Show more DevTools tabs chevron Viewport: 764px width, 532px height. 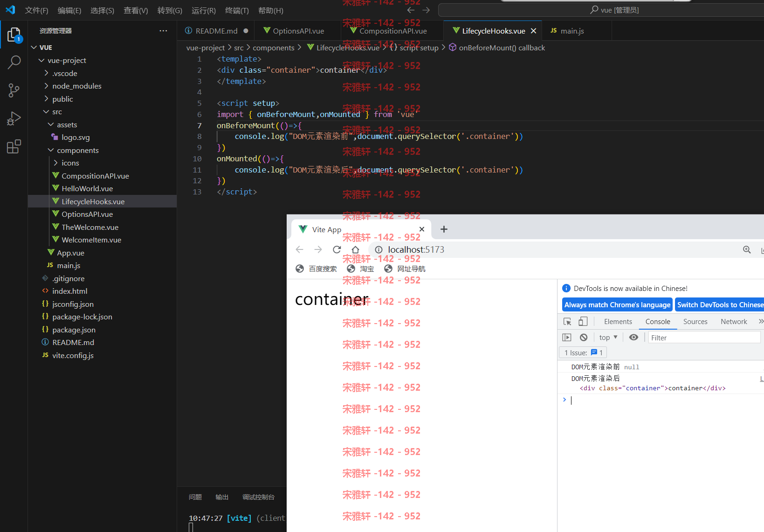(761, 321)
